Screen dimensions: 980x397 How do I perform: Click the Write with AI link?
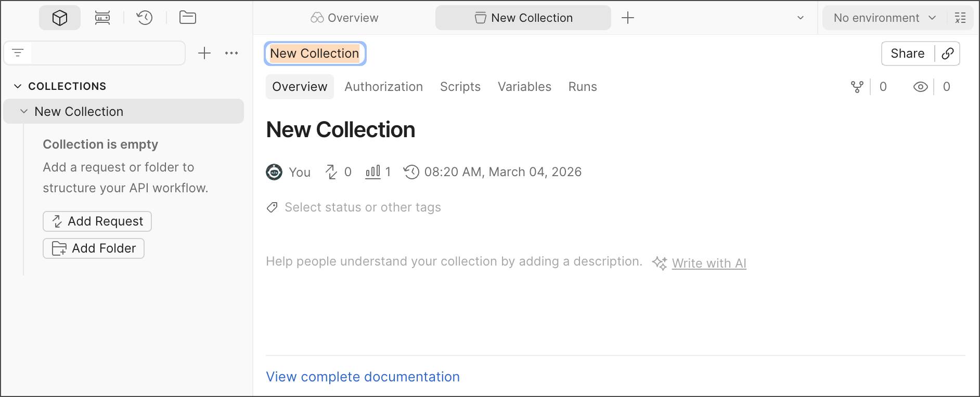[709, 263]
